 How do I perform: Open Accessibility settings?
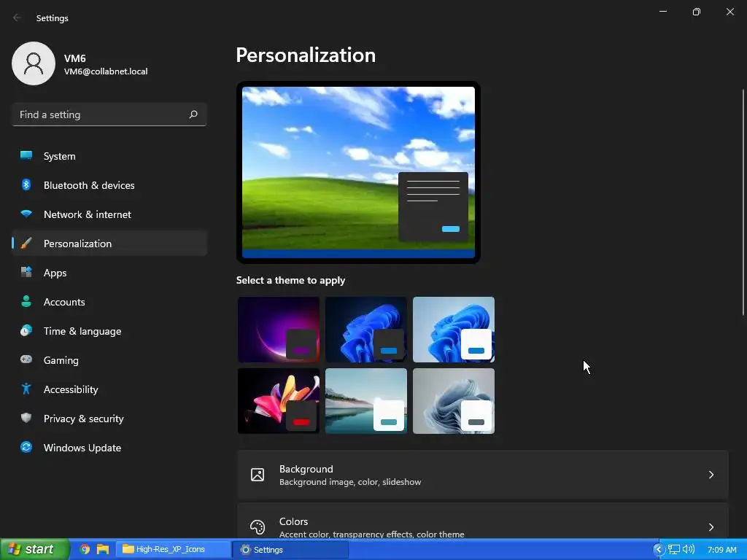pyautogui.click(x=109, y=389)
